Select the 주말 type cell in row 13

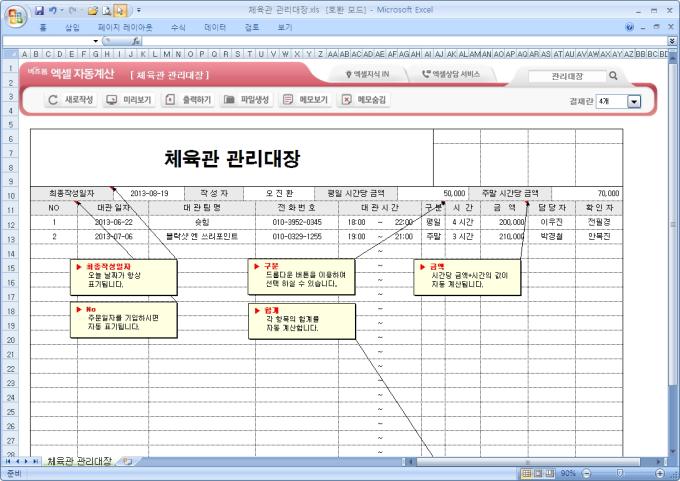click(433, 237)
